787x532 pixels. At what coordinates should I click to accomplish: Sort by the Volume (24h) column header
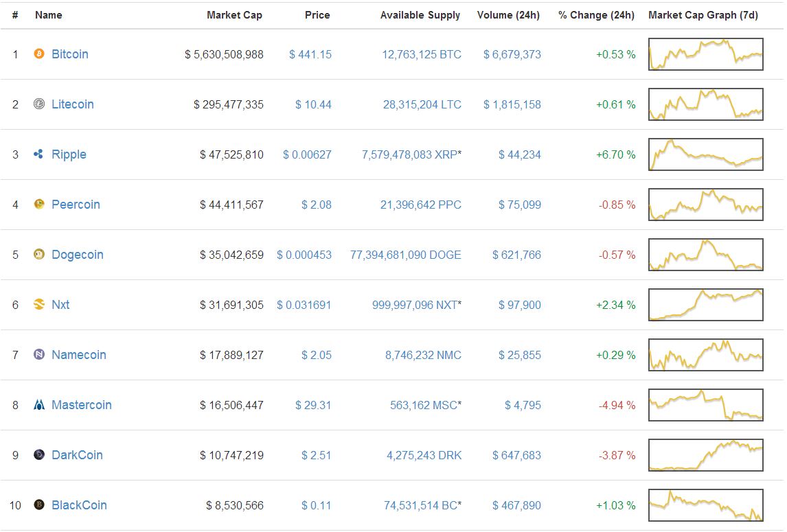tap(508, 15)
